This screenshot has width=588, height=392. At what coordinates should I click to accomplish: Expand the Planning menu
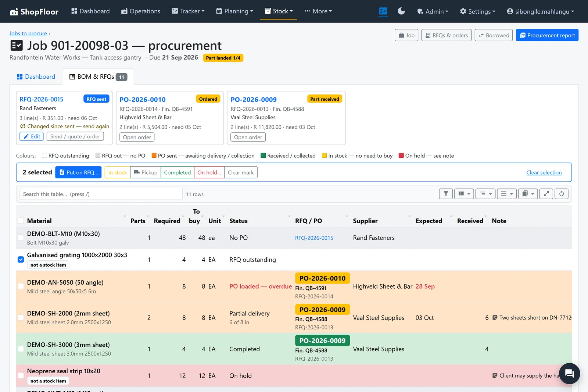(x=235, y=11)
